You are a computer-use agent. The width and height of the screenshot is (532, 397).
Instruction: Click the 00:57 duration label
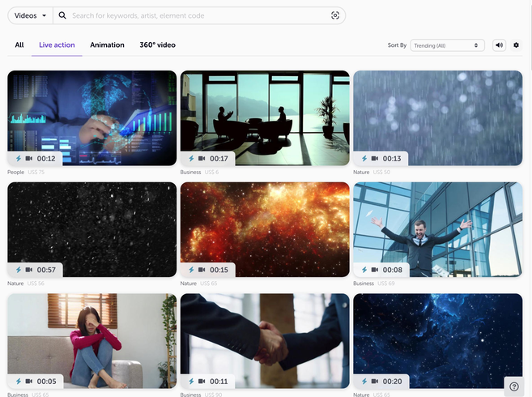point(46,270)
